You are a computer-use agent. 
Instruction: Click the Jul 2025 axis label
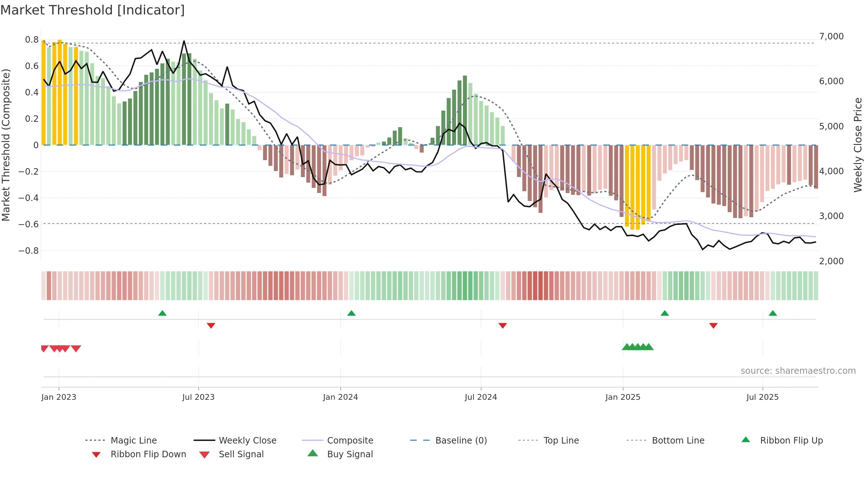pyautogui.click(x=763, y=397)
